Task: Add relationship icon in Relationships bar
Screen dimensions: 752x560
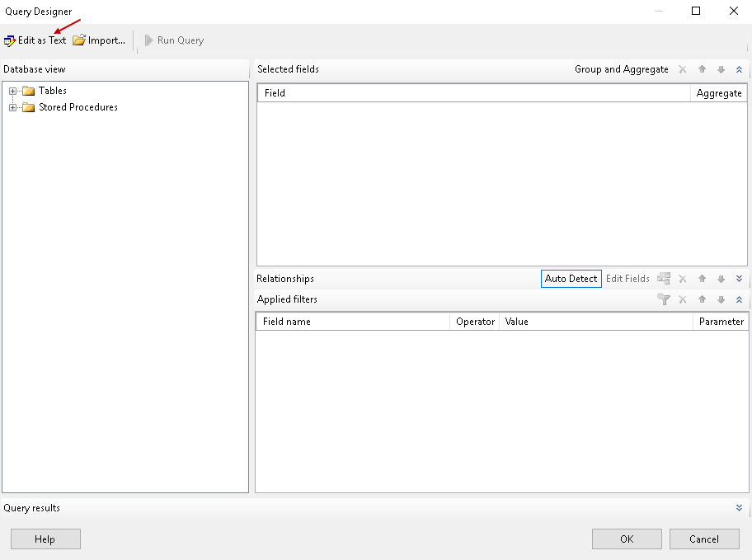Action: (664, 278)
